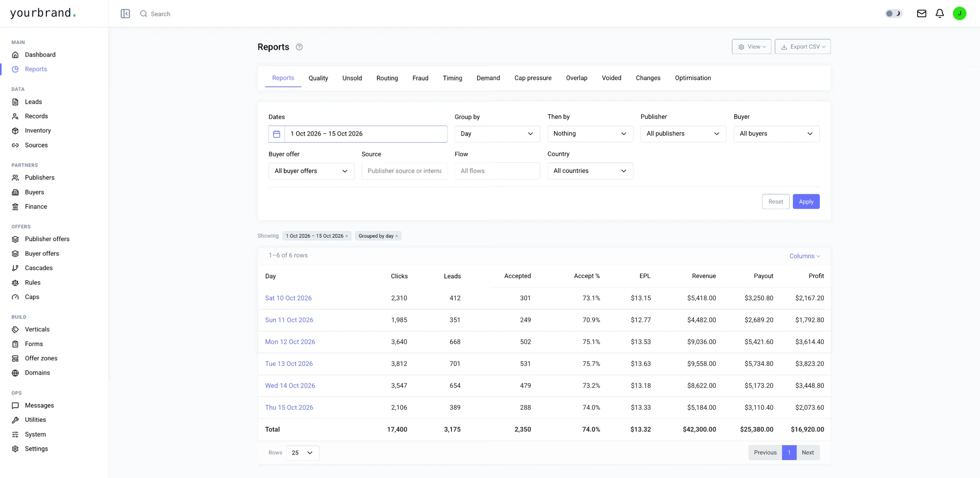
Task: Open the Export CSV dropdown
Action: (x=802, y=47)
